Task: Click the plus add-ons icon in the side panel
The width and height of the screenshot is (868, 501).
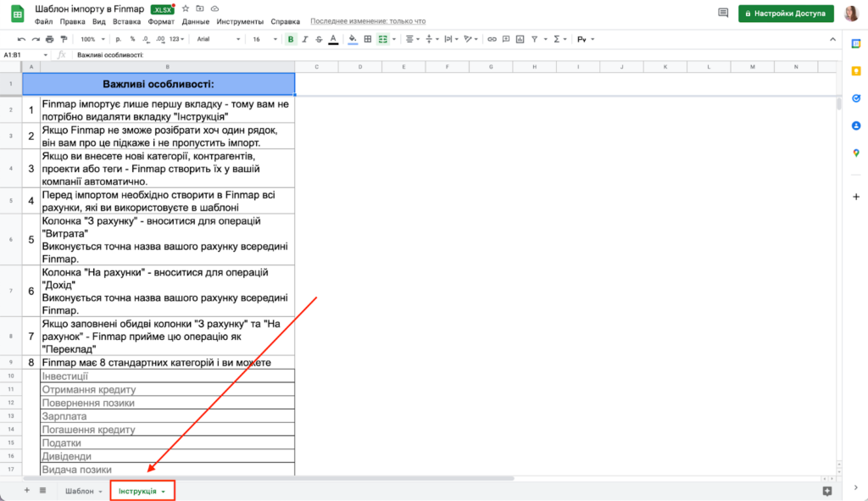Action: click(x=856, y=197)
